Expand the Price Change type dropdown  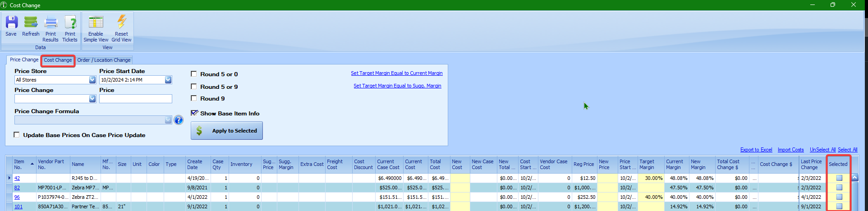[92, 99]
